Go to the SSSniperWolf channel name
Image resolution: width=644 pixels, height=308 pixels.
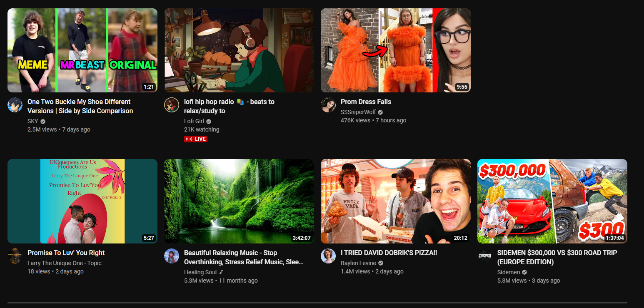click(x=358, y=112)
